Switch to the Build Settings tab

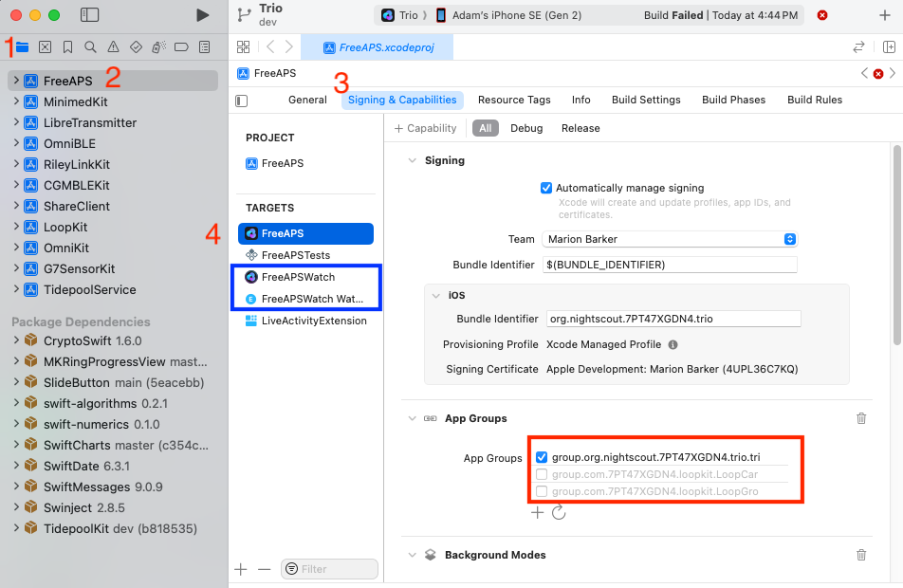(646, 100)
